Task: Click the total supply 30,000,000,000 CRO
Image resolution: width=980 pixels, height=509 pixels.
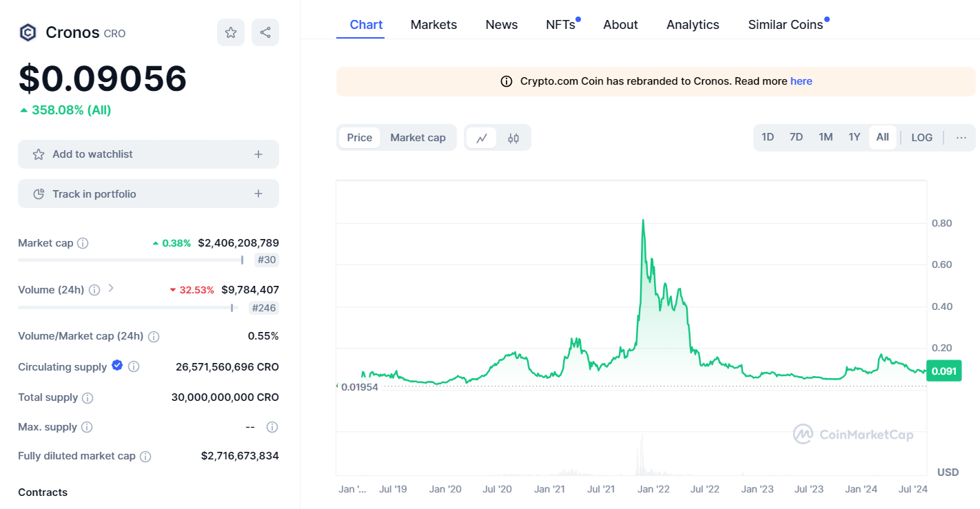Action: [x=225, y=397]
